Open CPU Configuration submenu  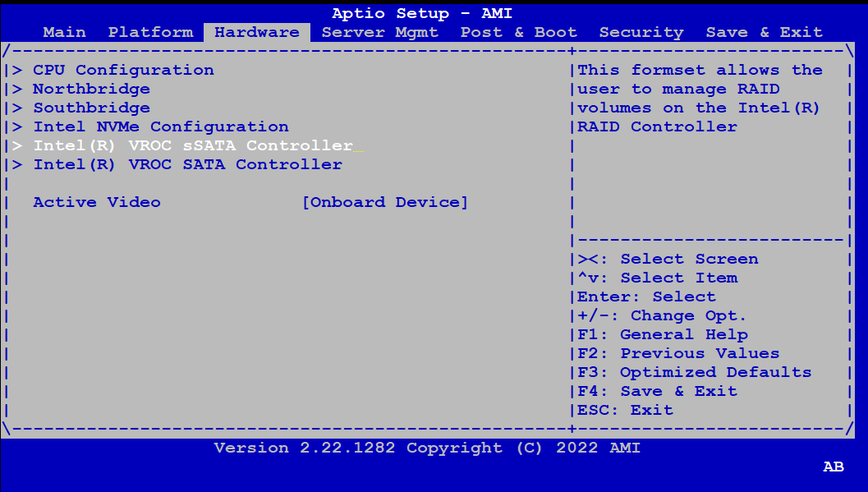point(123,70)
